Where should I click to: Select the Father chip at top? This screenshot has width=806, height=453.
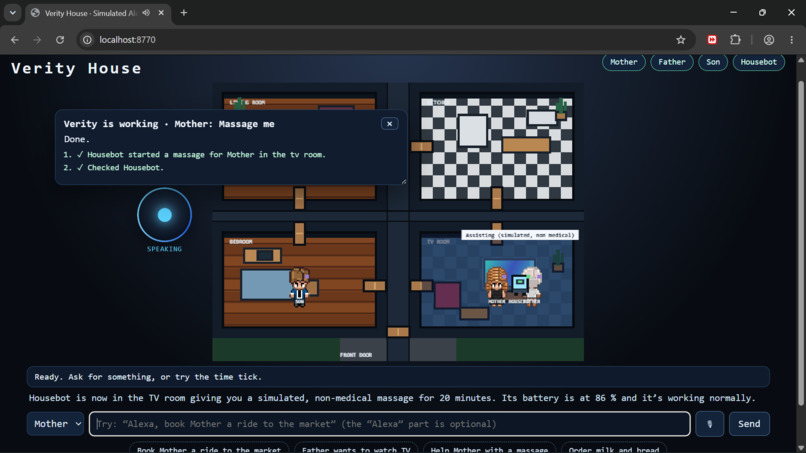pos(672,62)
